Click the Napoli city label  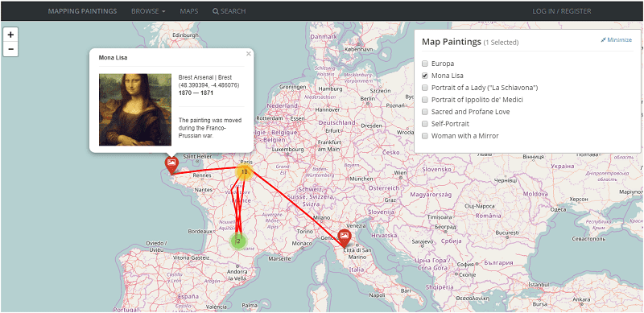377,295
